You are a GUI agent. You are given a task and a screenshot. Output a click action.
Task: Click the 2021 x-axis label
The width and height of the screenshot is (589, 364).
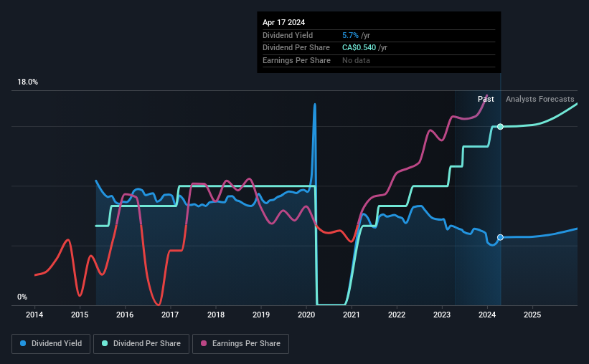click(352, 315)
